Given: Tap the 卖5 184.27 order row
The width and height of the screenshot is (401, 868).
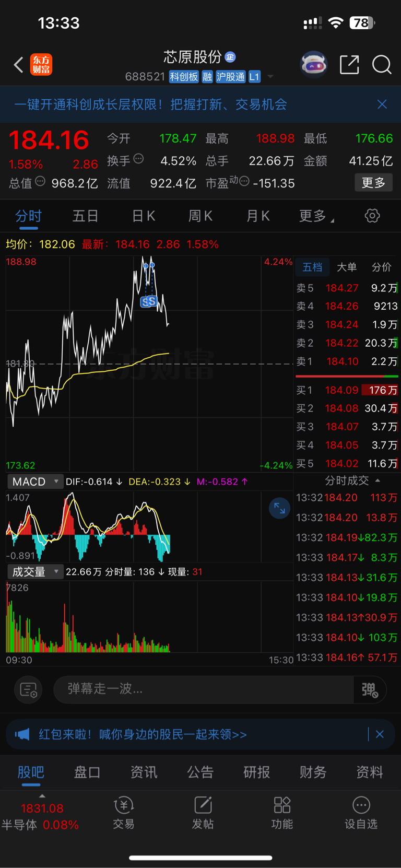Looking at the screenshot, I should coord(347,288).
